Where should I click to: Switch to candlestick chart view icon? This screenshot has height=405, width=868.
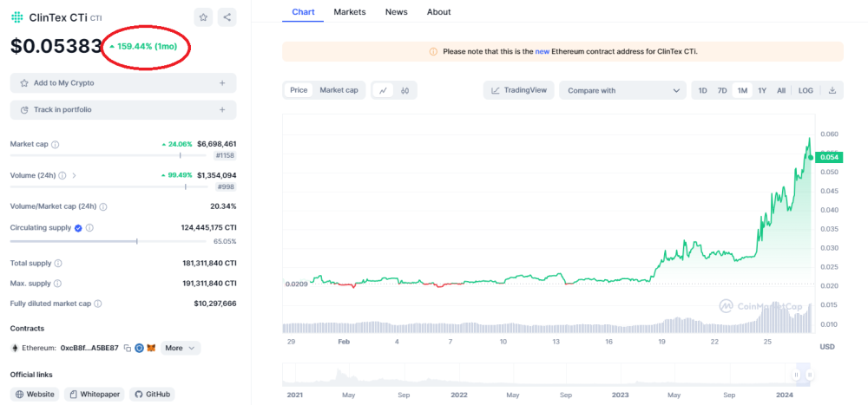coord(404,90)
